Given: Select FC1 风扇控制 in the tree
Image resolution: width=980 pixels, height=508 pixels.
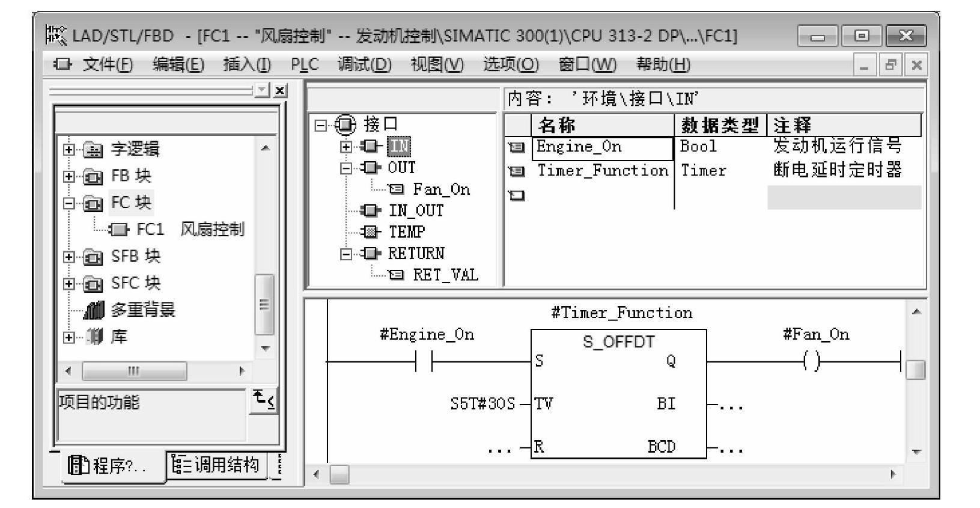Looking at the screenshot, I should coord(190,229).
